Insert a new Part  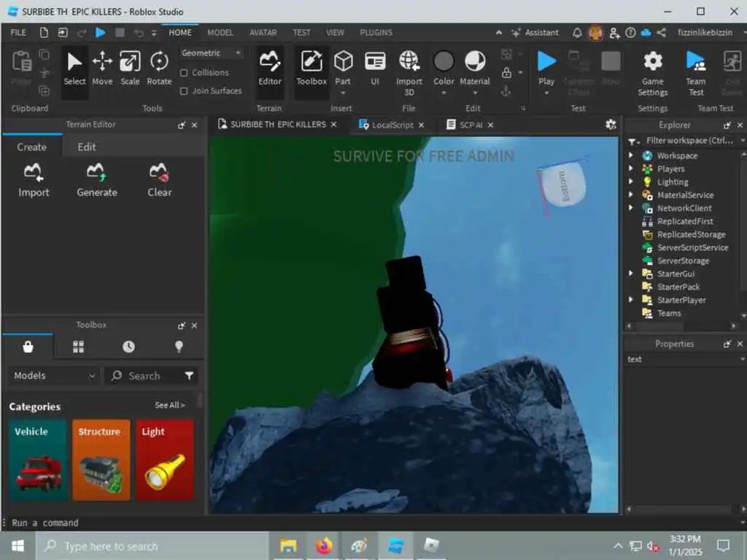pyautogui.click(x=343, y=69)
